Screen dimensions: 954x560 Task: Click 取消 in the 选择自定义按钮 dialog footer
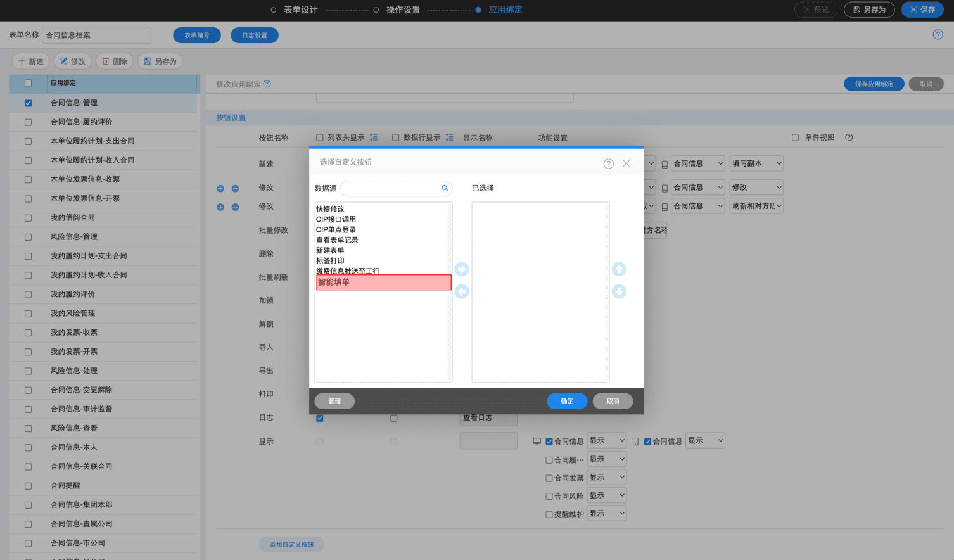pos(613,401)
